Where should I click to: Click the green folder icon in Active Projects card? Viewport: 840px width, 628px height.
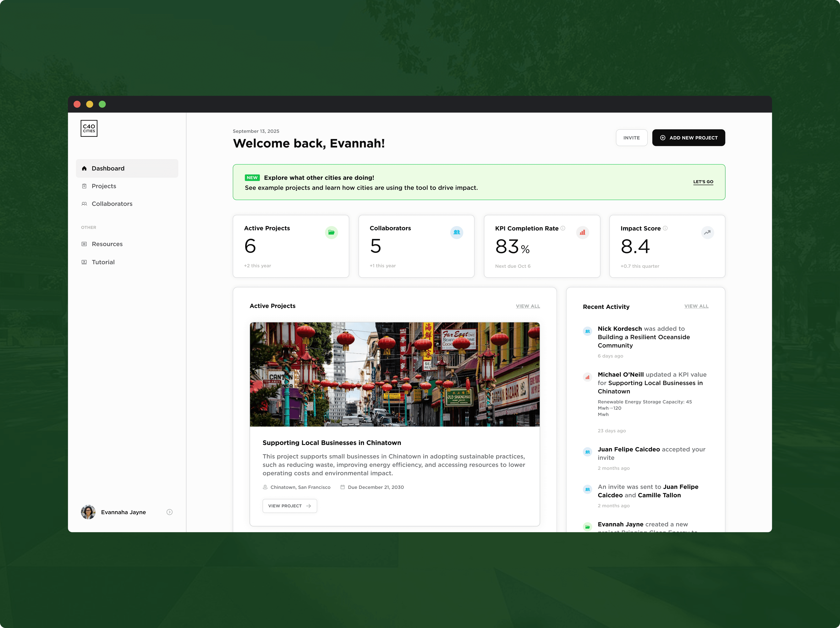point(331,232)
